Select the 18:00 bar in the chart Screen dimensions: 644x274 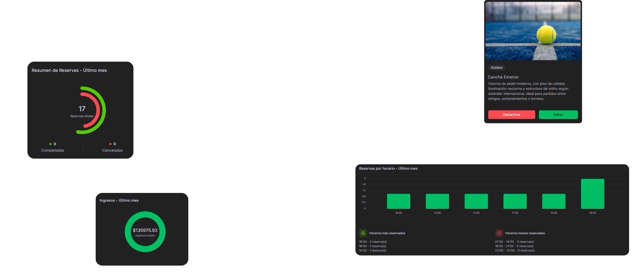592,194
